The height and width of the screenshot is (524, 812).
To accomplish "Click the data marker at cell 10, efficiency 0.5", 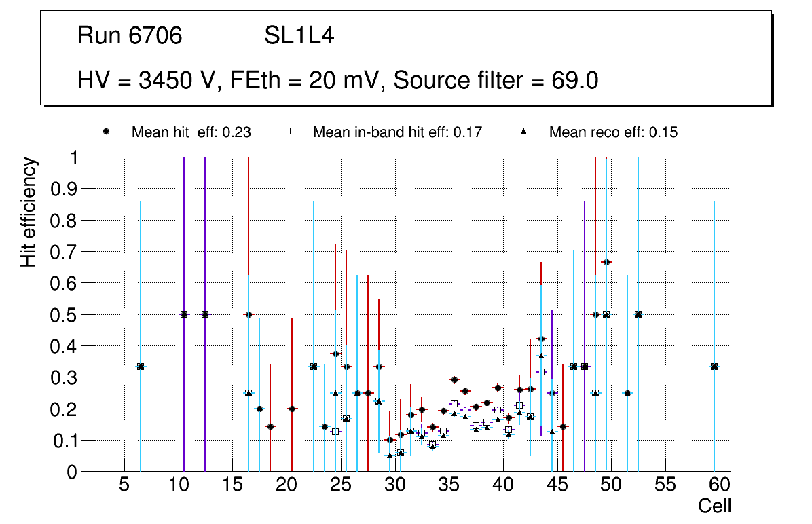I will [184, 314].
